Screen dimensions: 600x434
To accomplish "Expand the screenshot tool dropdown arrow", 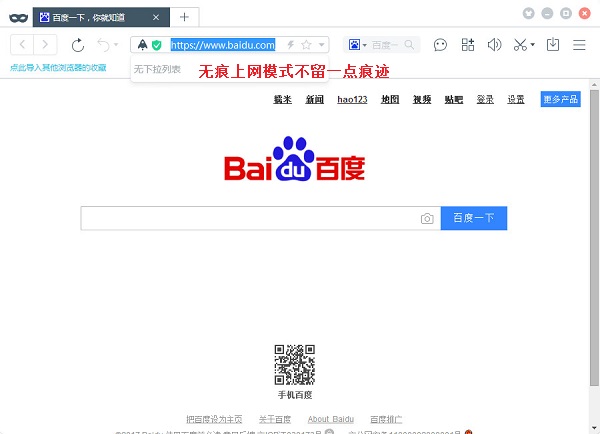I will [532, 45].
